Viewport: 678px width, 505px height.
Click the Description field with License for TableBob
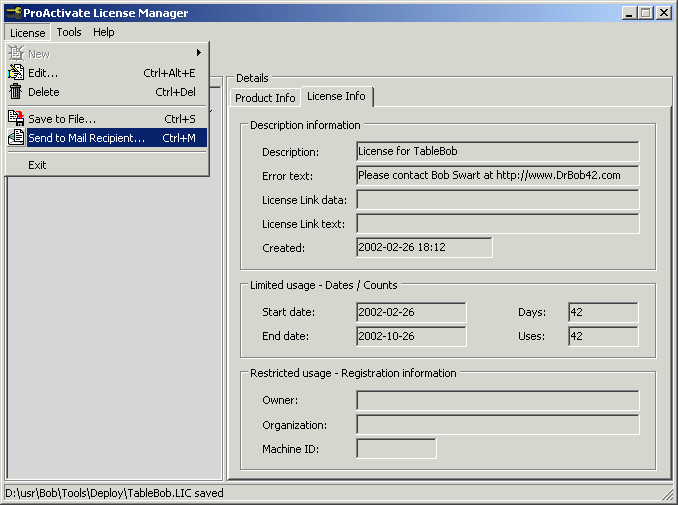coord(498,151)
